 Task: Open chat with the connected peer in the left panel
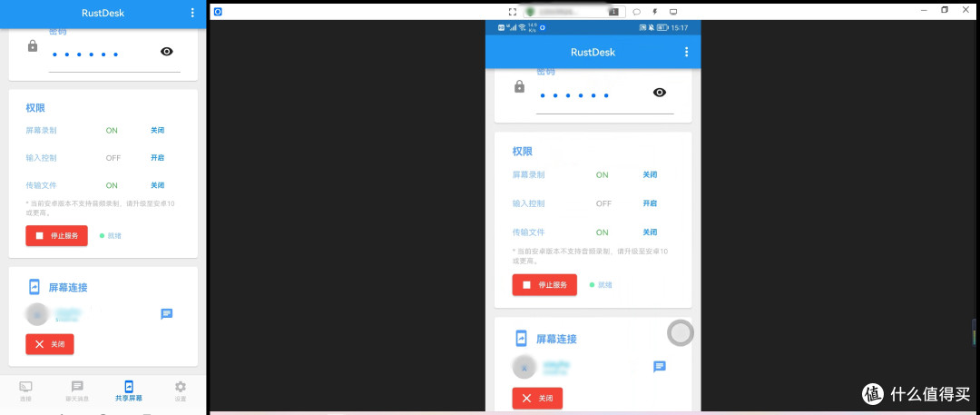166,313
